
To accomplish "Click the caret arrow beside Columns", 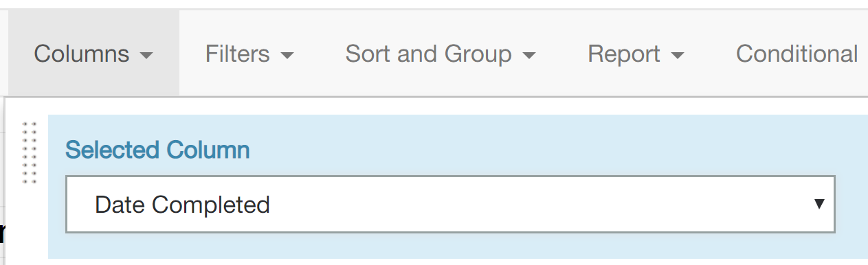I will [x=146, y=56].
